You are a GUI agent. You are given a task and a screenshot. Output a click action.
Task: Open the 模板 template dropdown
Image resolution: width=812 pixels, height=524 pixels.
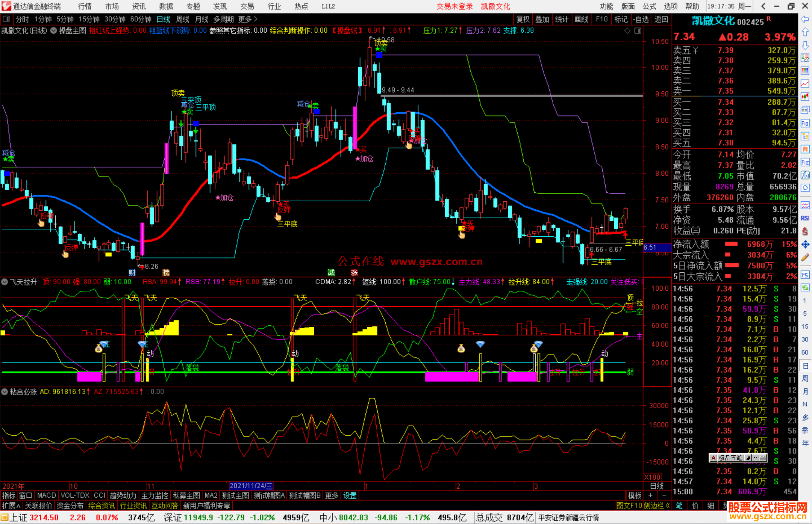click(635, 495)
